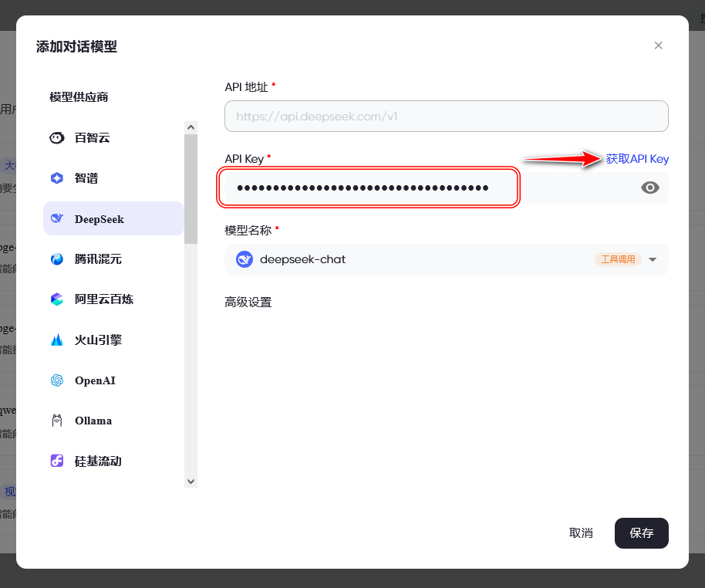Click the provider list scroll-down arrow
705x588 pixels.
click(x=191, y=482)
